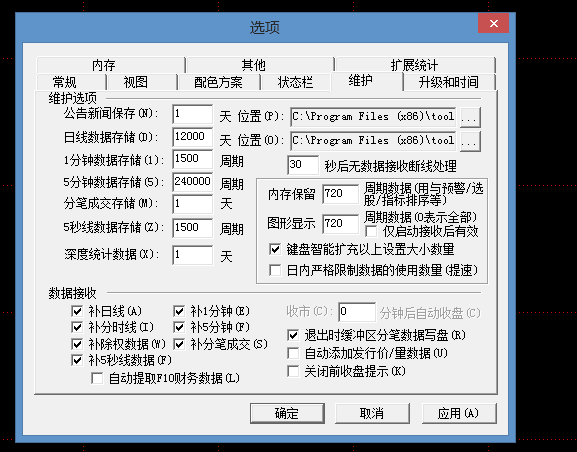577x452 pixels.
Task: Toggle 补5分钟(F) checkbox
Action: (179, 327)
